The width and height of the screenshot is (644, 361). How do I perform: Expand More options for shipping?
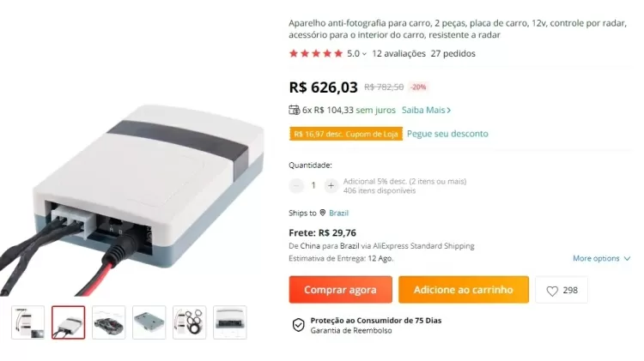(x=601, y=258)
